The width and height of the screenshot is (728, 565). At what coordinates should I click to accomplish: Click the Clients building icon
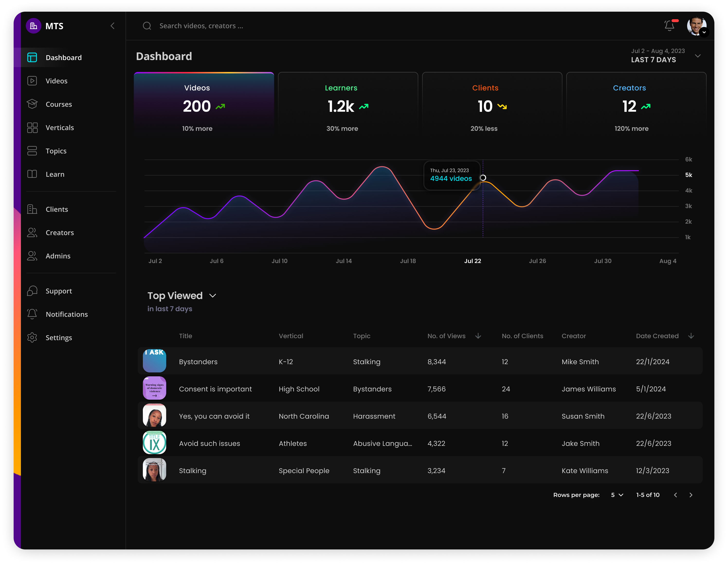point(32,209)
